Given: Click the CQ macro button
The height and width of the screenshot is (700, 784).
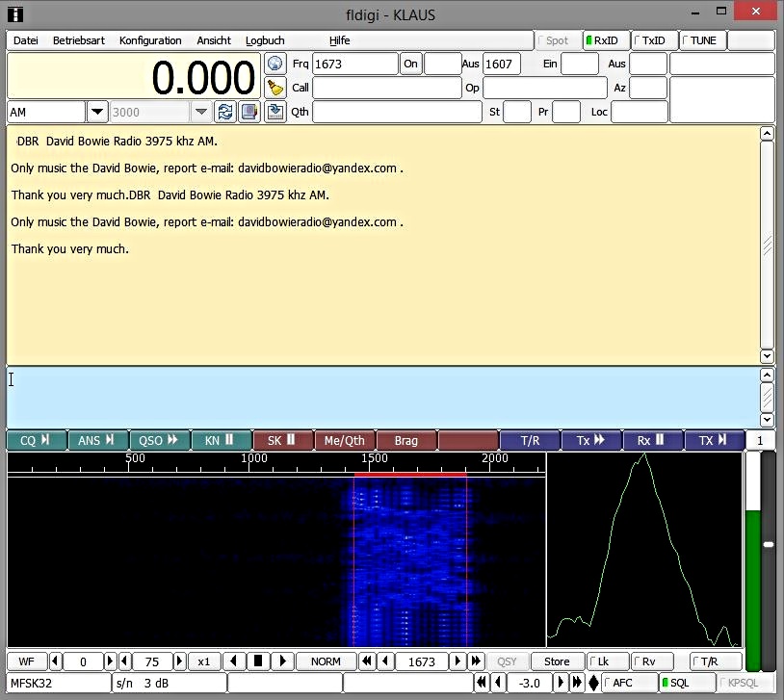Looking at the screenshot, I should click(37, 440).
